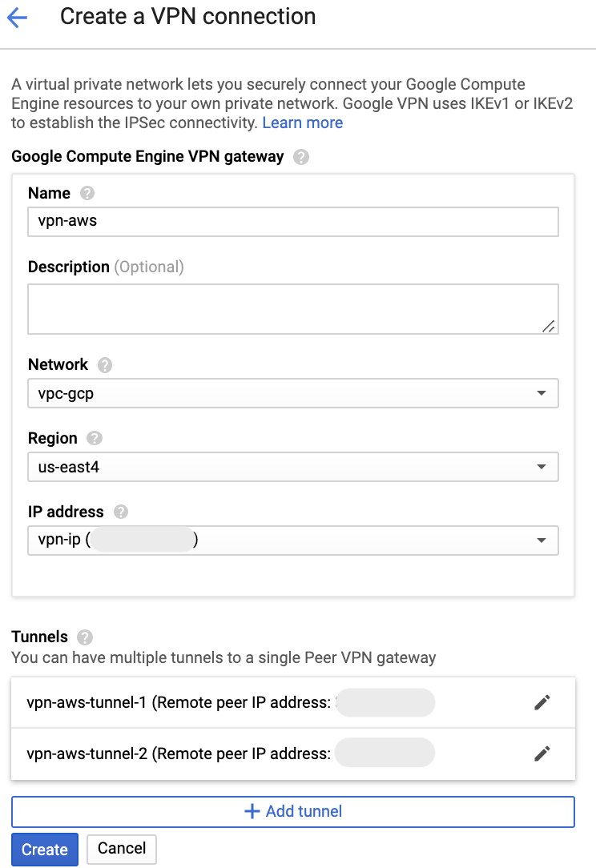
Task: Follow the Learn more link
Action: click(303, 123)
